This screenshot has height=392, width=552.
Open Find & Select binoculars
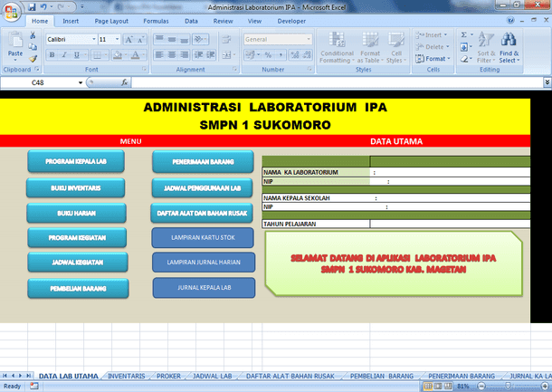(x=509, y=48)
